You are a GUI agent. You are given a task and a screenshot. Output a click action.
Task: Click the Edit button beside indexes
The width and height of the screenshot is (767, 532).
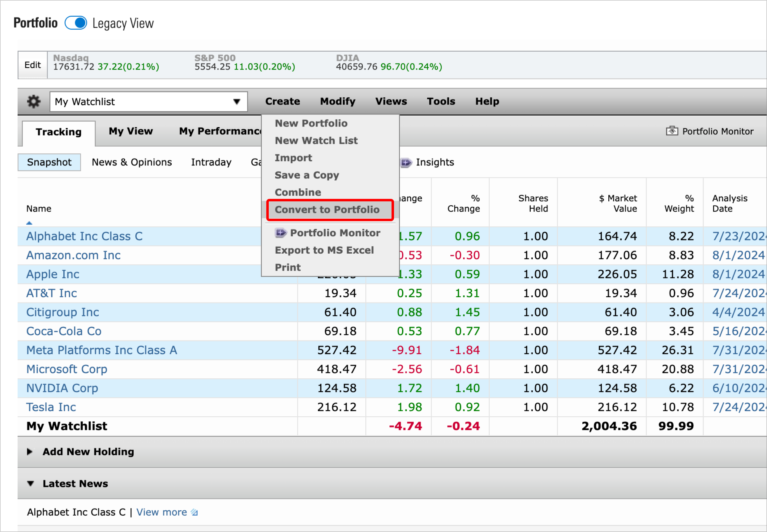[33, 65]
